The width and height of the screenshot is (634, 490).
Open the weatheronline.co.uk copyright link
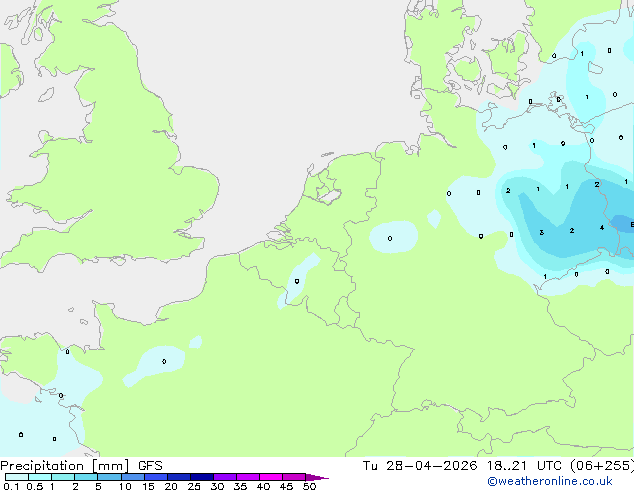coord(550,481)
